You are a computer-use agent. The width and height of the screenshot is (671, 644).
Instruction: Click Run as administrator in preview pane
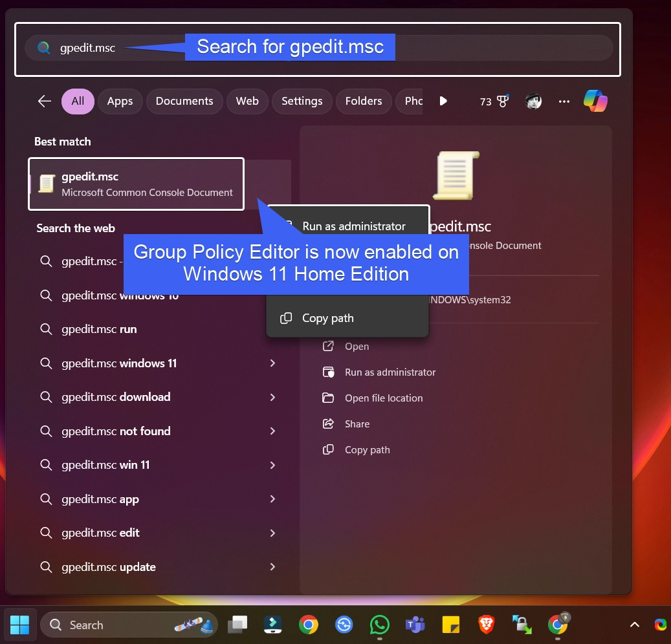(x=379, y=372)
